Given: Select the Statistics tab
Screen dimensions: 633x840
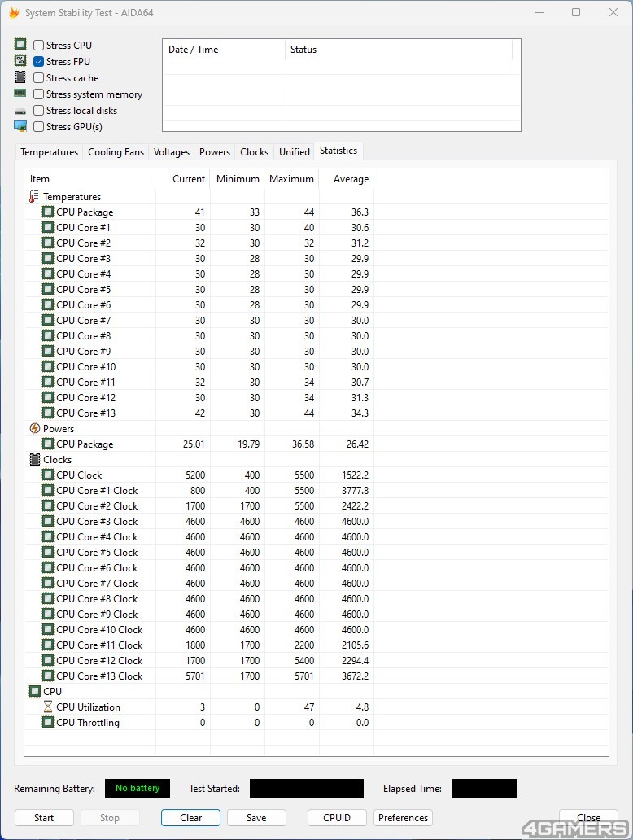Looking at the screenshot, I should [x=338, y=151].
